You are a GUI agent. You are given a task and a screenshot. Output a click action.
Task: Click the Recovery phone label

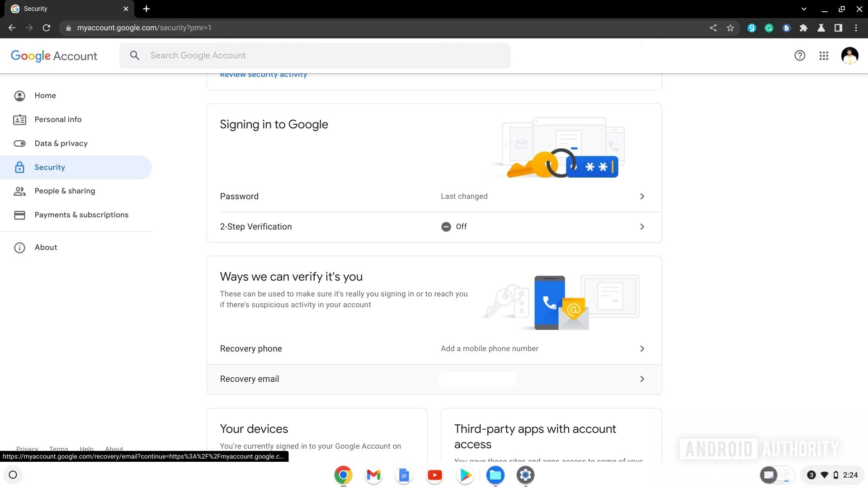(251, 348)
